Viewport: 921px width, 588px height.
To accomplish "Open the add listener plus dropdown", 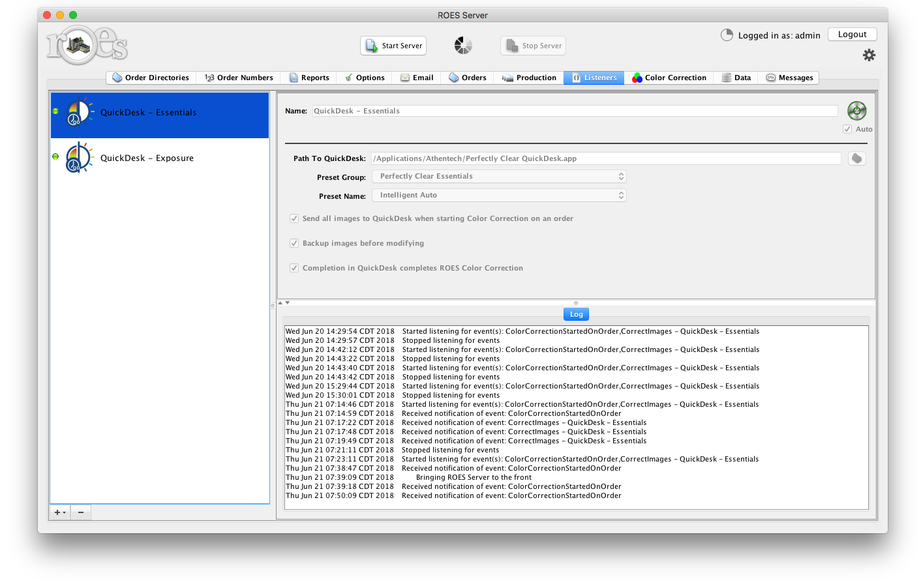I will (60, 512).
